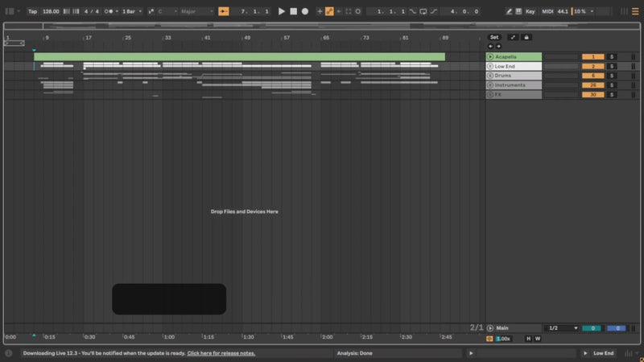
Task: Click the Stop transport button
Action: [x=293, y=11]
